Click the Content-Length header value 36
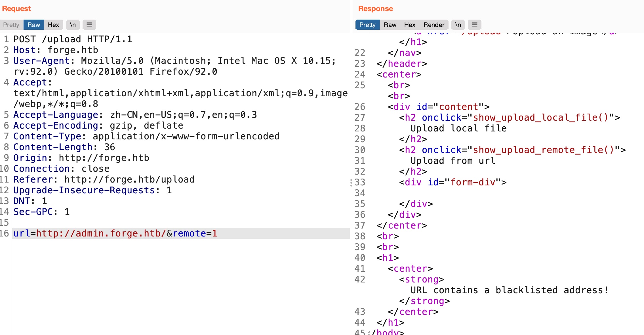This screenshot has height=335, width=644. (x=110, y=147)
